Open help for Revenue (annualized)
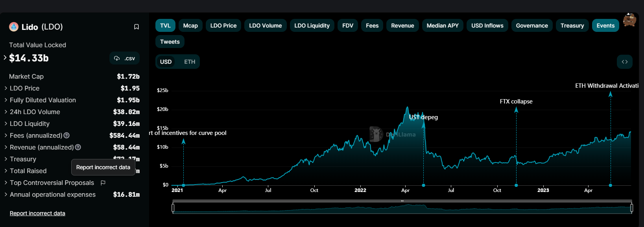Image resolution: width=644 pixels, height=227 pixels. [x=78, y=147]
